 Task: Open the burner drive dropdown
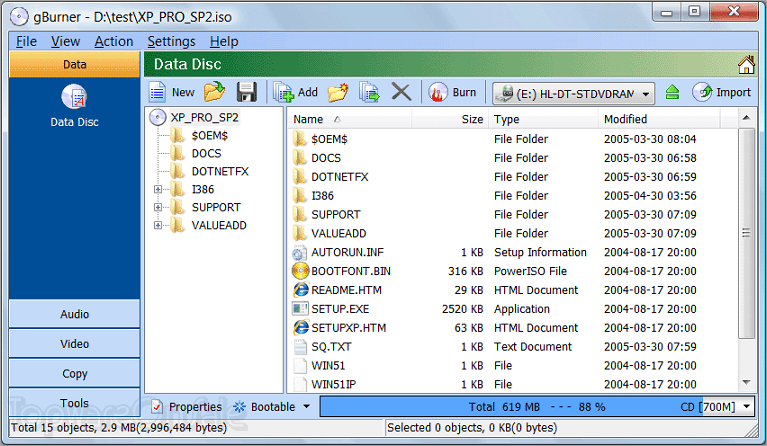point(646,93)
